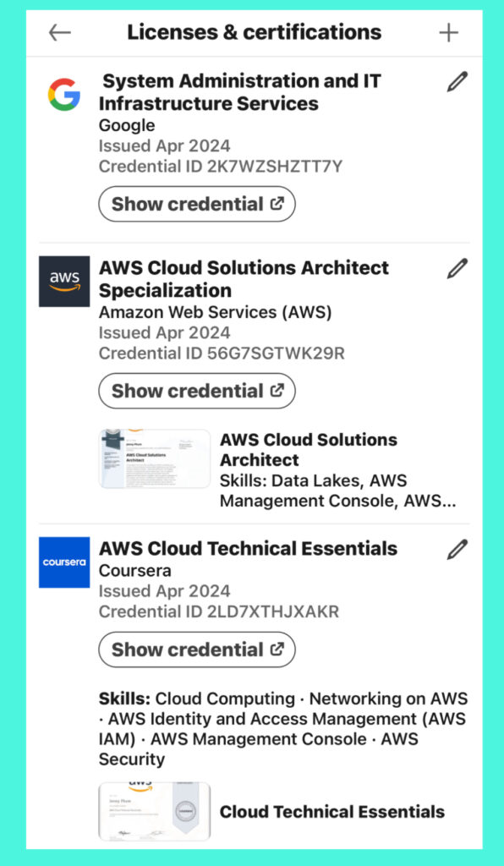Add a new certification with plus icon

click(x=448, y=33)
